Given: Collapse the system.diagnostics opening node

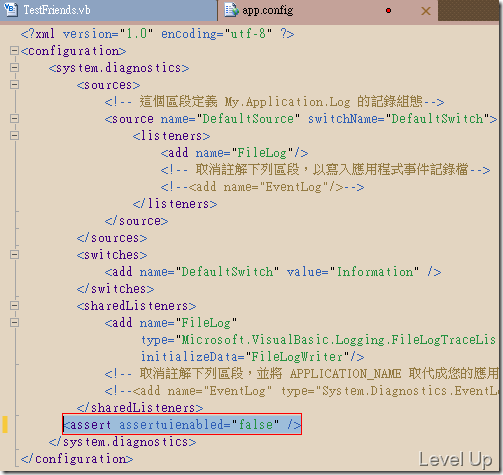Looking at the screenshot, I should (14, 68).
